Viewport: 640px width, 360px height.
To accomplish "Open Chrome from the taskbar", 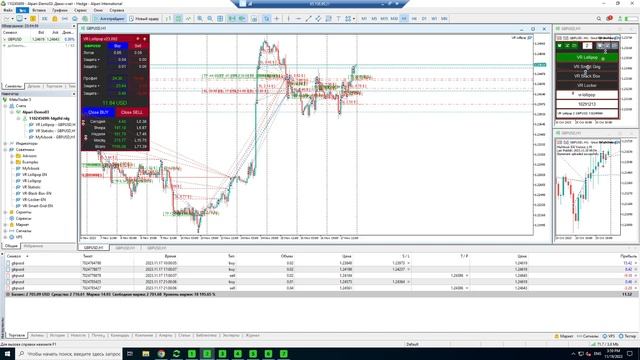I will 161,354.
